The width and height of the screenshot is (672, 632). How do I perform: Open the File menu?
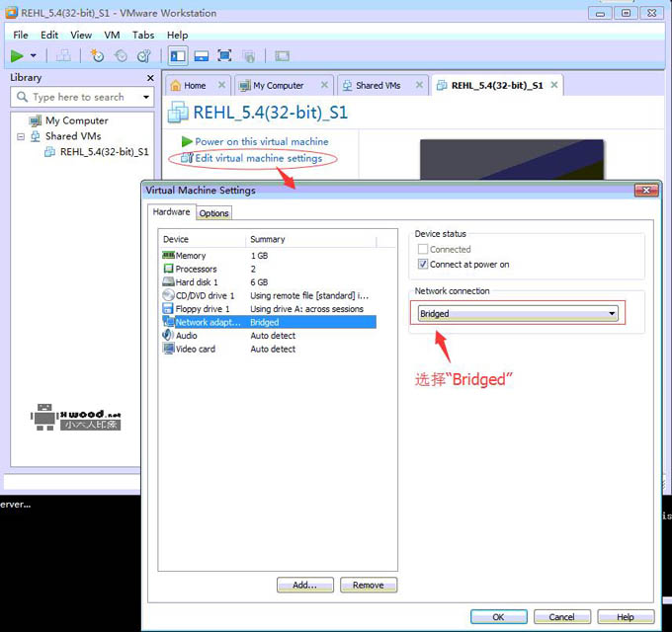click(21, 36)
